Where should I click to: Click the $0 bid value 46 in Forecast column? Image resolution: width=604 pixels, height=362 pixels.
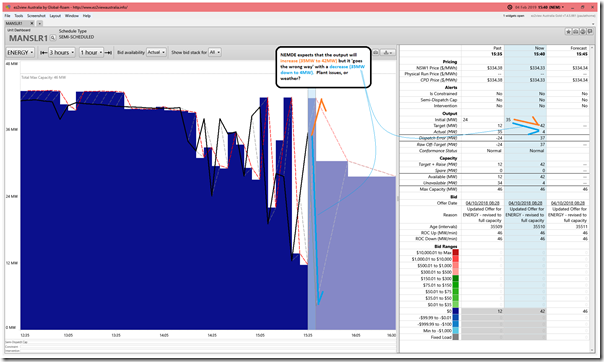click(x=584, y=311)
